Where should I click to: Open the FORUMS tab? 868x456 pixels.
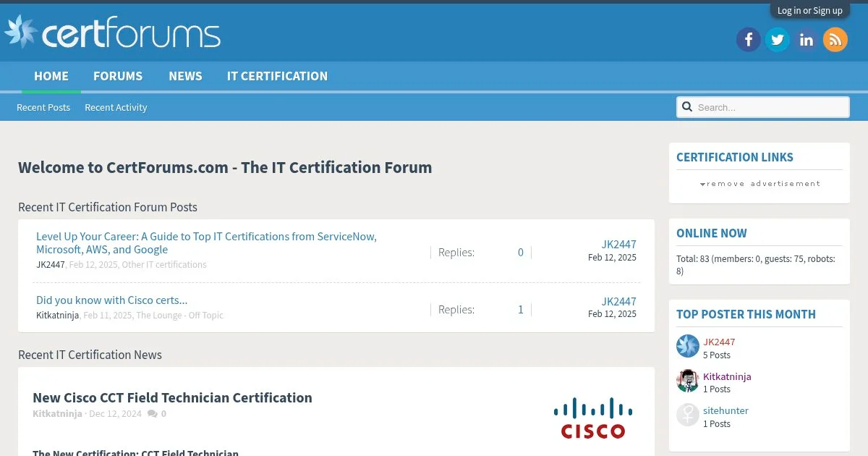pos(118,76)
